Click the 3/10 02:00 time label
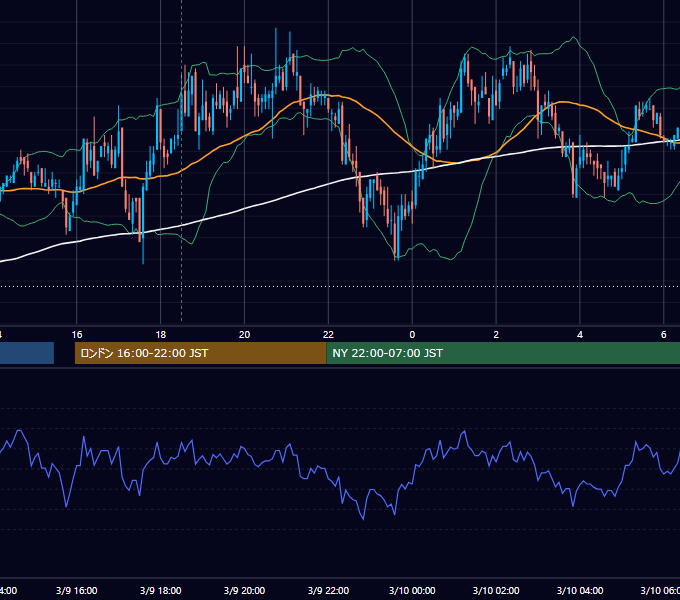Viewport: 680px width, 600px height. click(x=496, y=591)
